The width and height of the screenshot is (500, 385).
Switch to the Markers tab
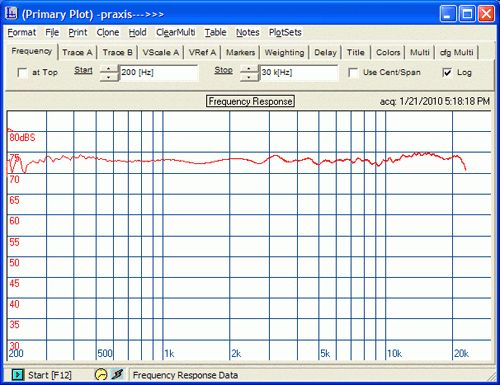pos(240,53)
